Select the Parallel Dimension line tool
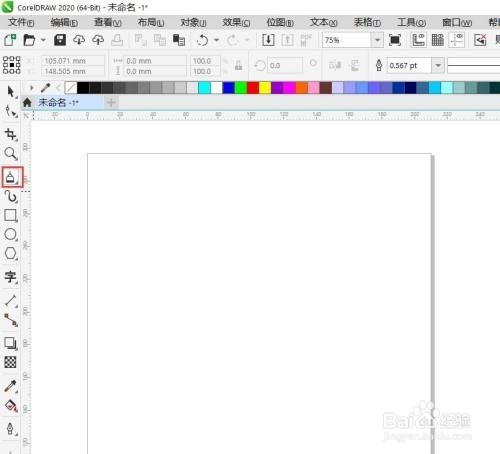This screenshot has height=454, width=500. click(x=11, y=300)
